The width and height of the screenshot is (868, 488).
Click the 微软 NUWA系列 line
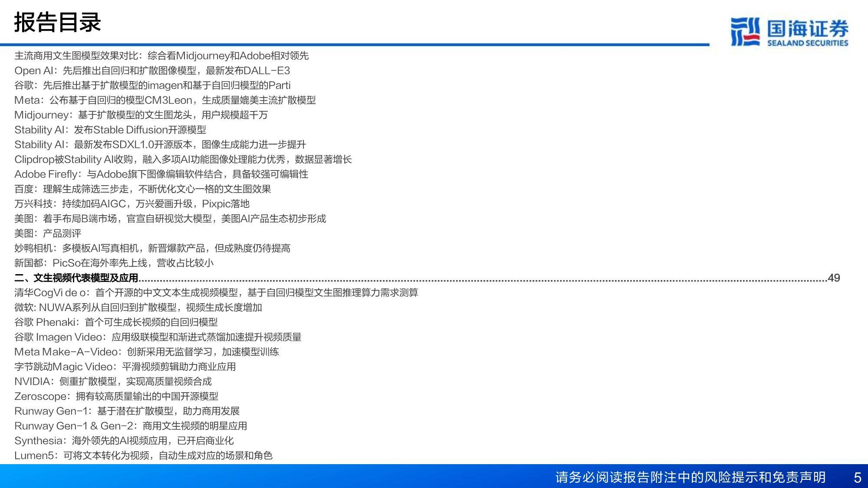[x=138, y=307]
